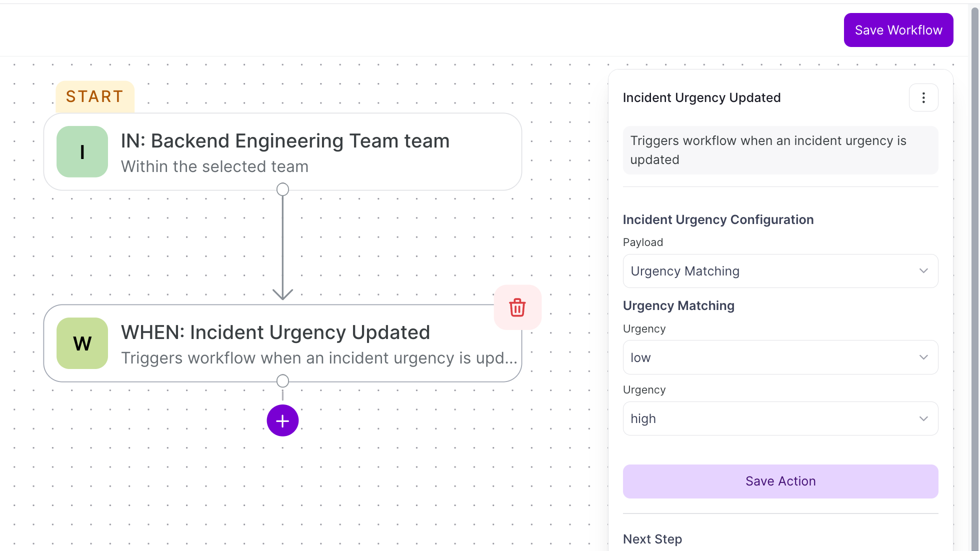Image resolution: width=980 pixels, height=551 pixels.
Task: Delete the Incident Urgency Updated node
Action: (517, 307)
